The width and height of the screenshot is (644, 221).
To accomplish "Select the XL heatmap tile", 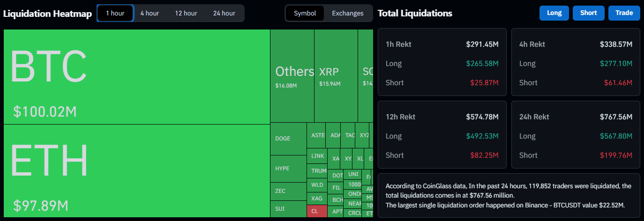I will [359, 159].
